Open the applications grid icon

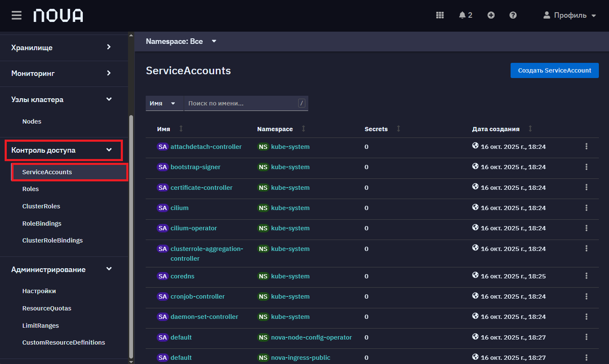click(440, 15)
